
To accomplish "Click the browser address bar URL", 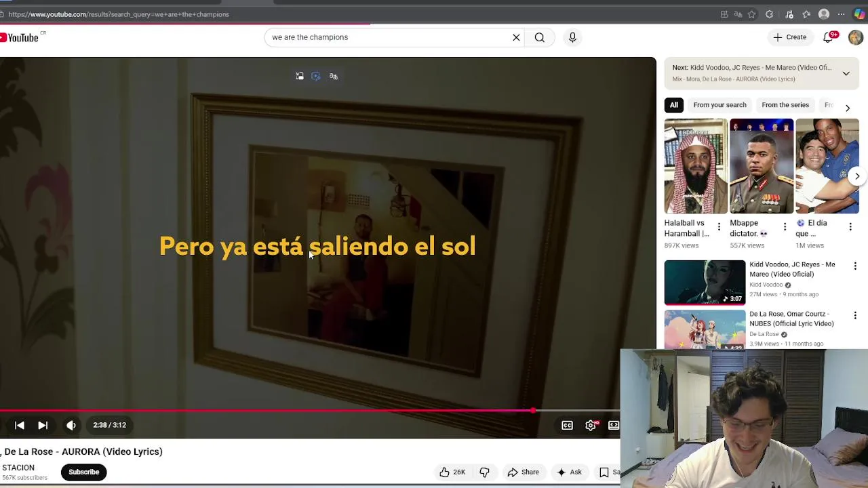I will pos(119,14).
